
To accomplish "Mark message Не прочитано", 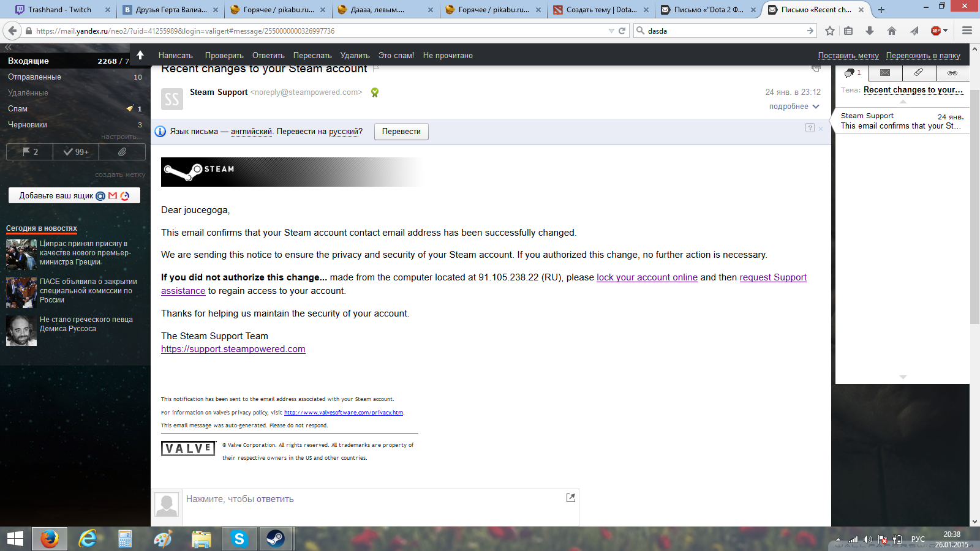I will tap(448, 55).
